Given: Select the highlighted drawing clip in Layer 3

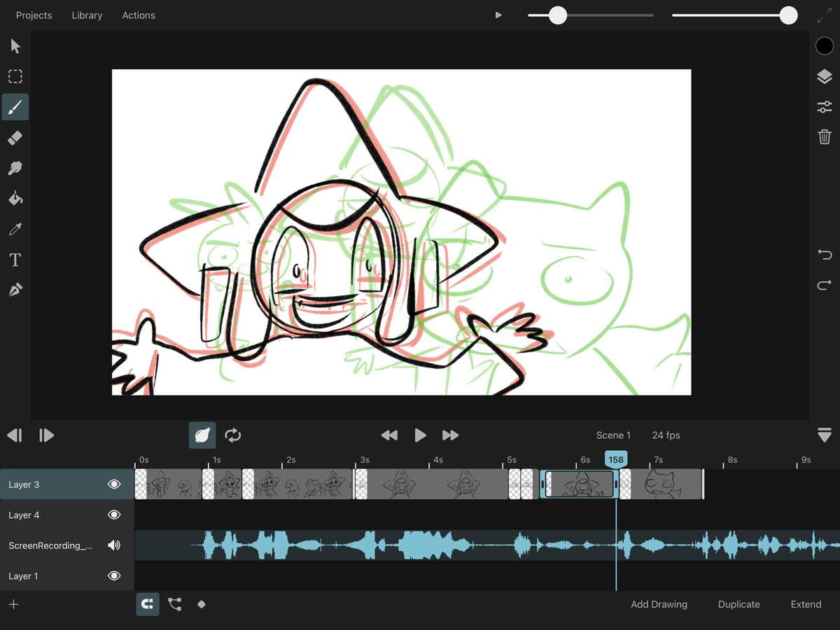Looking at the screenshot, I should [579, 484].
